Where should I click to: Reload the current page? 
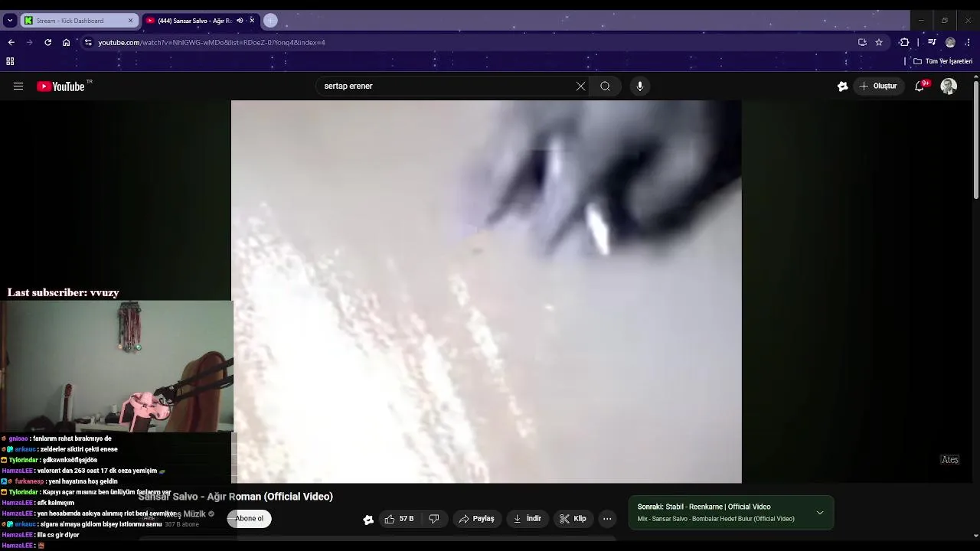point(47,42)
